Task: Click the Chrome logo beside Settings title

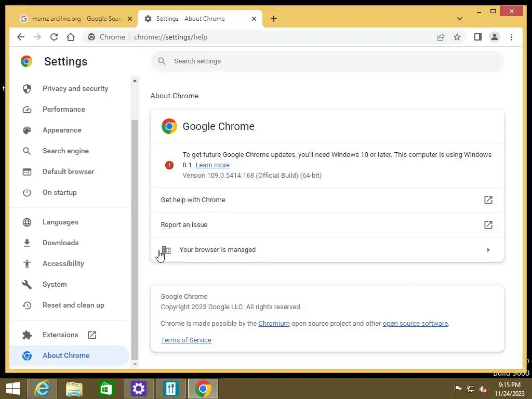Action: 26,61
